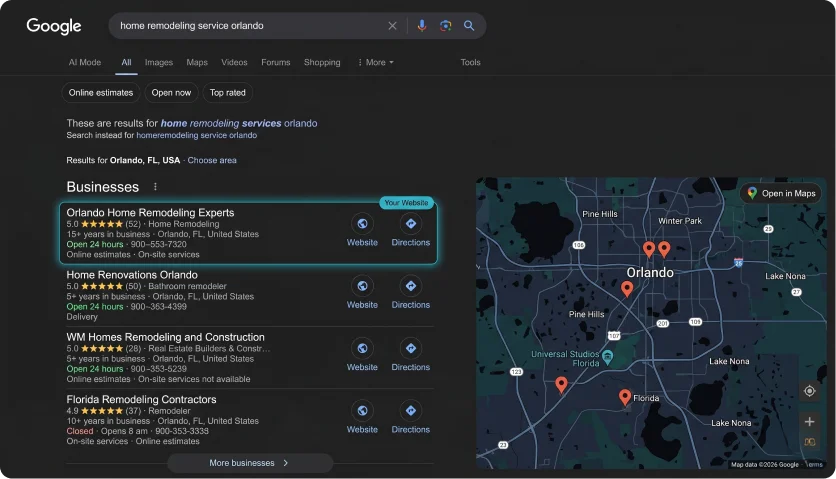The width and height of the screenshot is (836, 479).
Task: Select the Winter Park label on the map
Action: click(x=680, y=221)
